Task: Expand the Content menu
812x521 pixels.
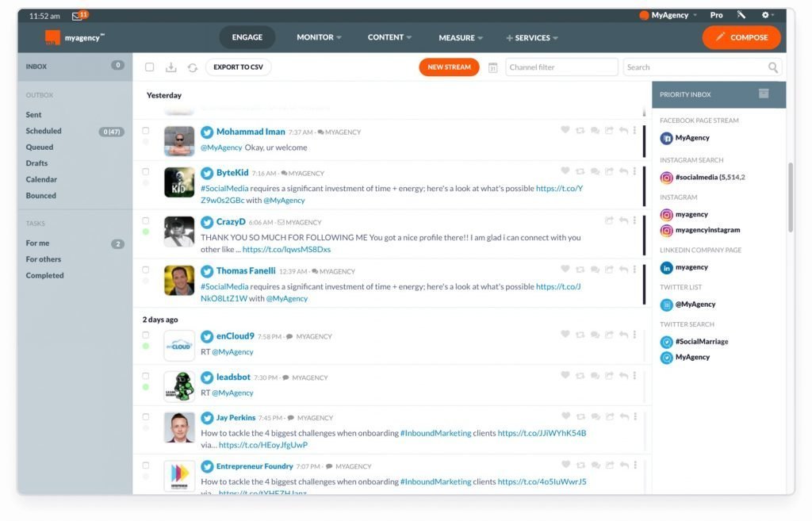Action: tap(389, 37)
